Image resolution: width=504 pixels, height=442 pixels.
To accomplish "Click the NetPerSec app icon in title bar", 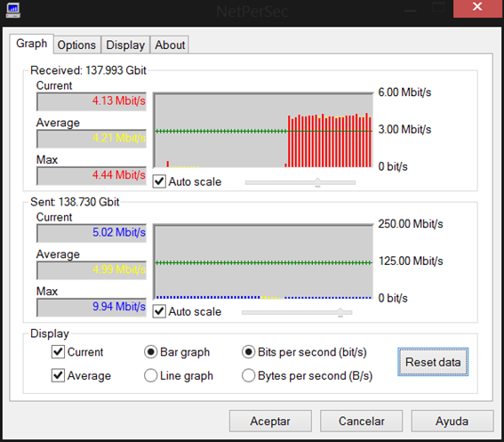I will 12,11.
